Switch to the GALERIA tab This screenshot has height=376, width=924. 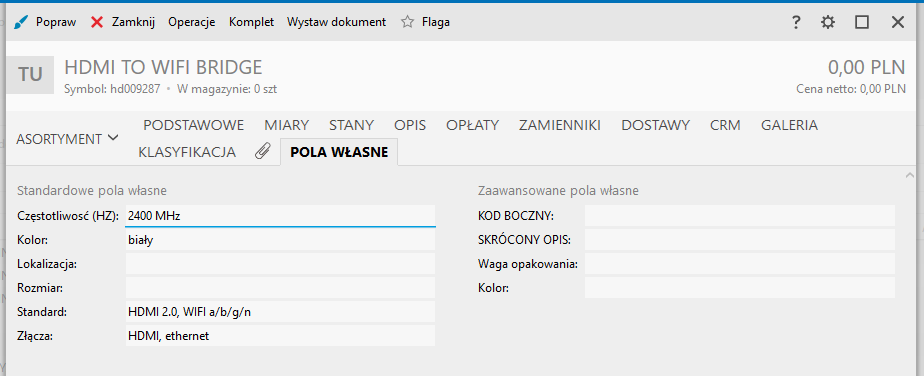[790, 125]
